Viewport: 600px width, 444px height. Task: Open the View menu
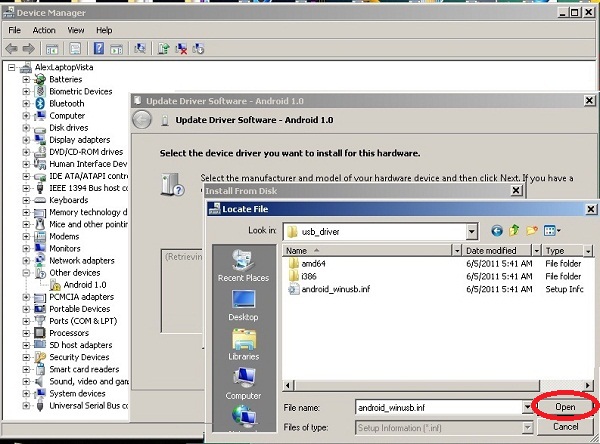[x=76, y=30]
